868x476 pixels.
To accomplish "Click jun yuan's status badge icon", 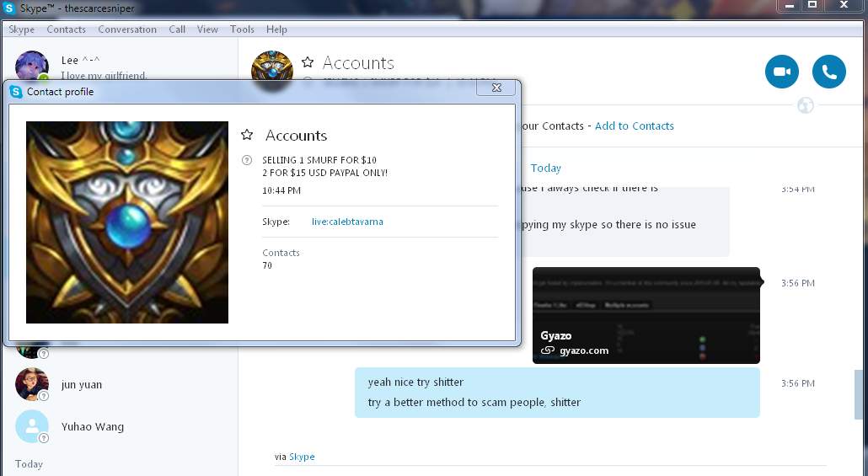I will 43,396.
